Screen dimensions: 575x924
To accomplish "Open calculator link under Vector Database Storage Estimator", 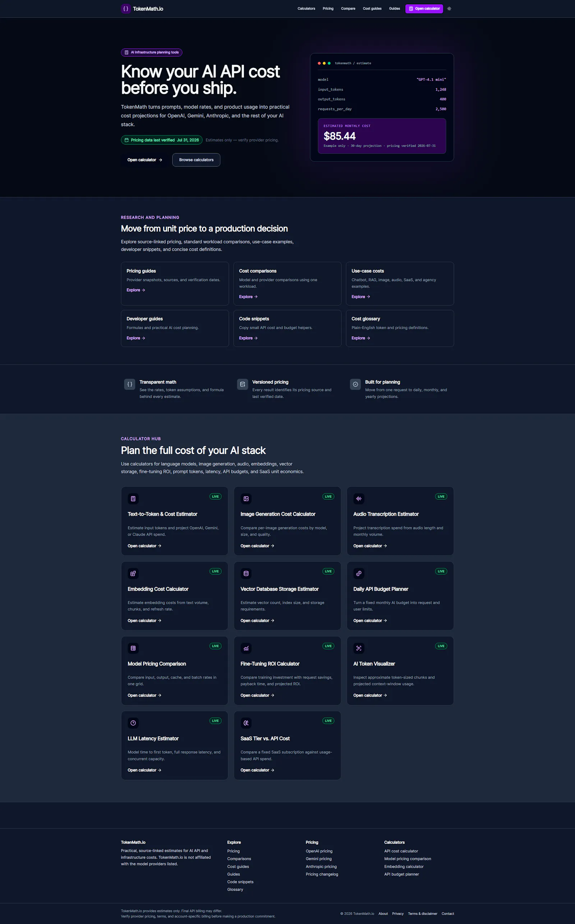I will point(257,621).
